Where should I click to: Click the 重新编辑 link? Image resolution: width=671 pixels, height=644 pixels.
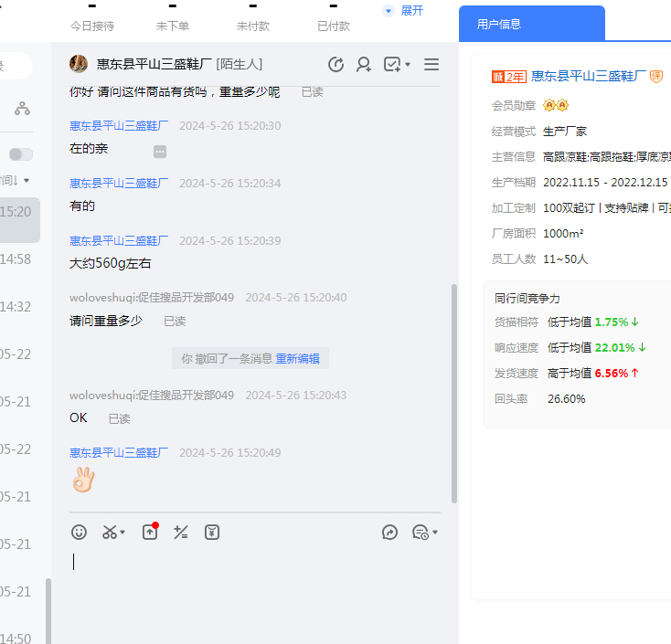click(297, 359)
